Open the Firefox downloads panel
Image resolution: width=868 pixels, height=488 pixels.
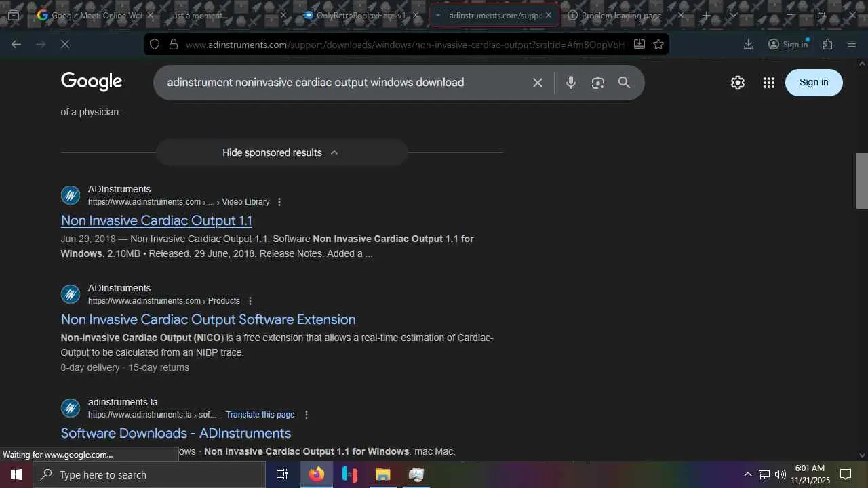(x=748, y=44)
